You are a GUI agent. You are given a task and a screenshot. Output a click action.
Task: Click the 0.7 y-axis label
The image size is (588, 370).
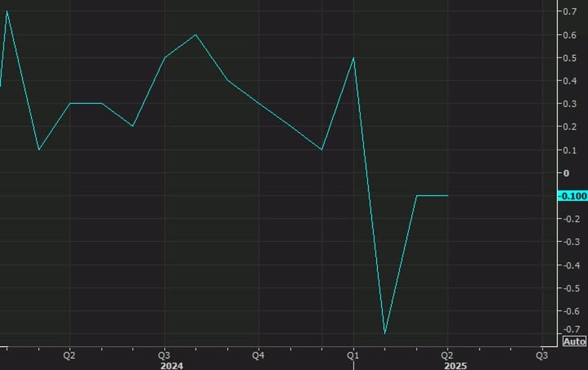[570, 12]
